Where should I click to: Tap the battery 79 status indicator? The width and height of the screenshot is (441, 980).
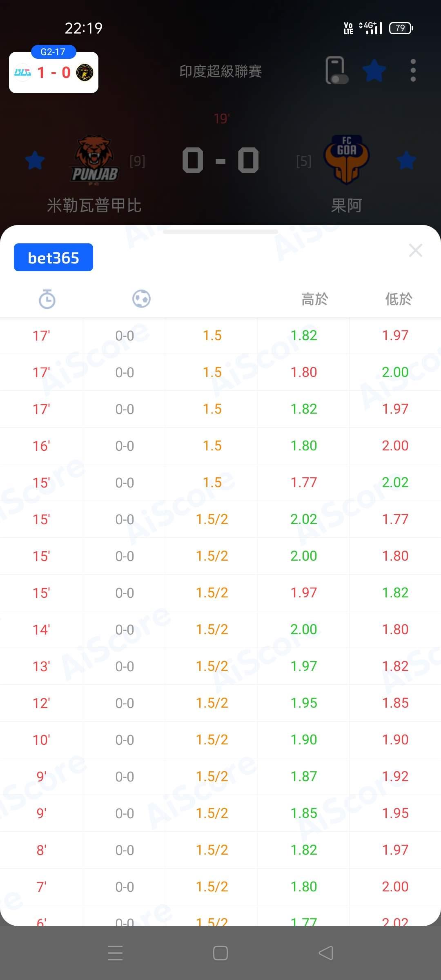(401, 28)
